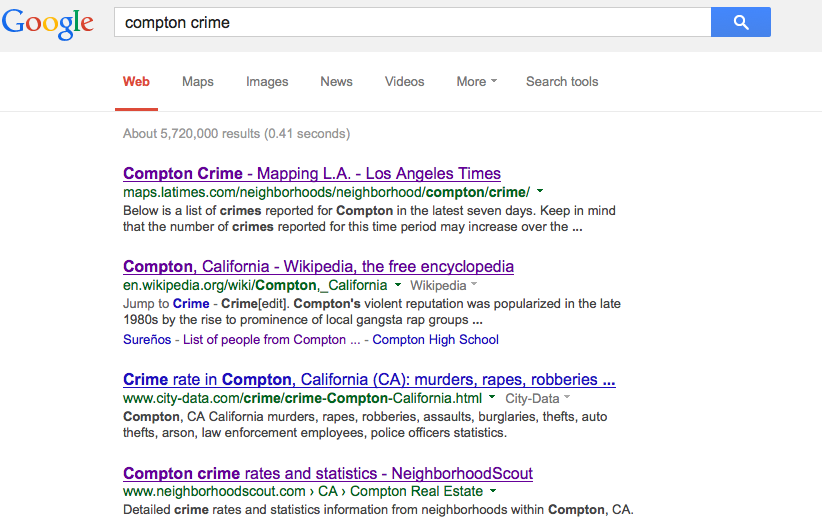The image size is (822, 518).
Task: Click the 'About 5,720,000 results' text
Action: [x=236, y=134]
